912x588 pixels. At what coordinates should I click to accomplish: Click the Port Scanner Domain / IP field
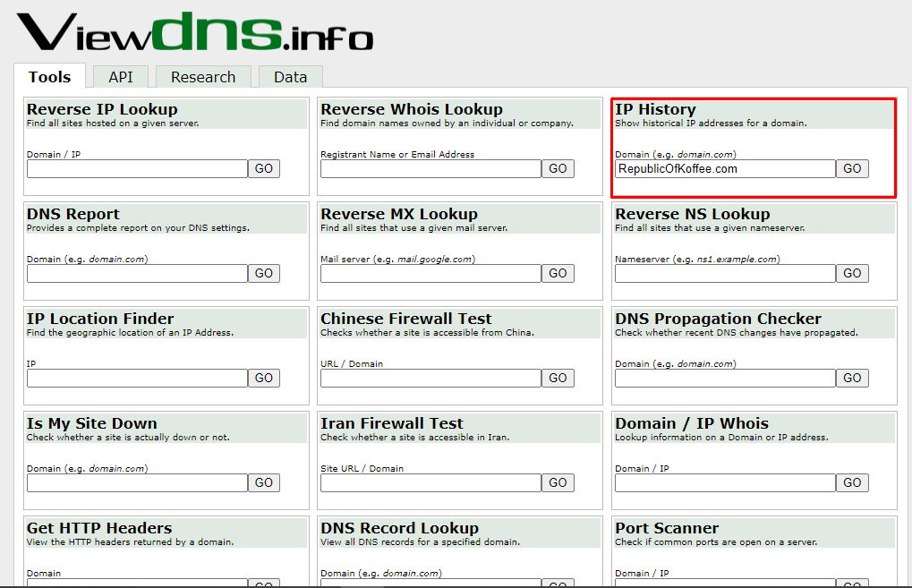(x=723, y=584)
